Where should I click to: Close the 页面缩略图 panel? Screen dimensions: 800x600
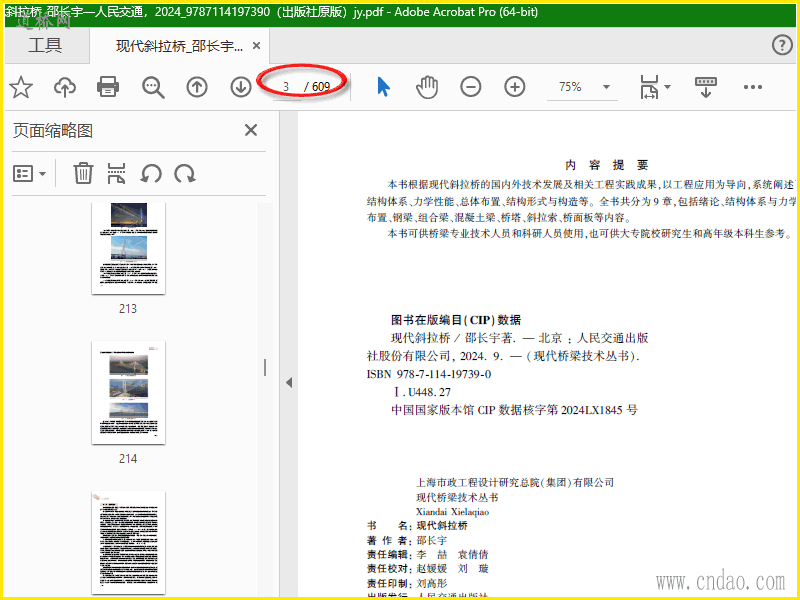pyautogui.click(x=251, y=130)
